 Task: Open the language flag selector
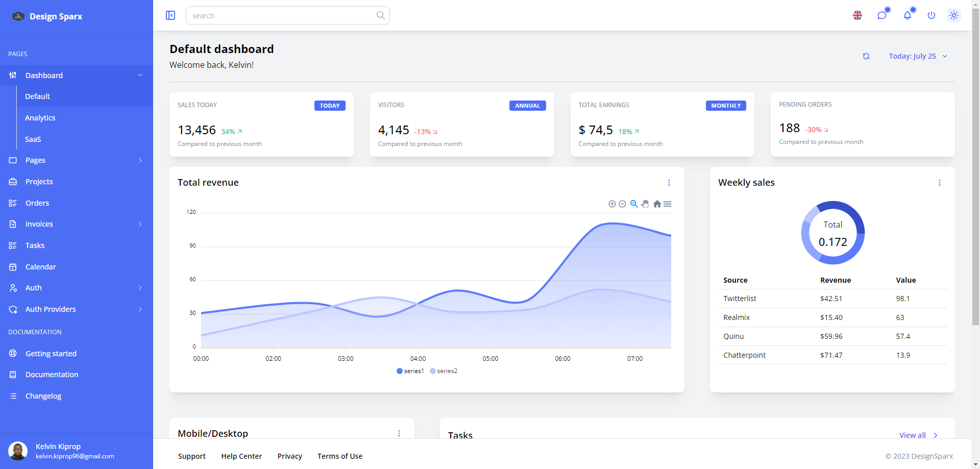pos(857,15)
